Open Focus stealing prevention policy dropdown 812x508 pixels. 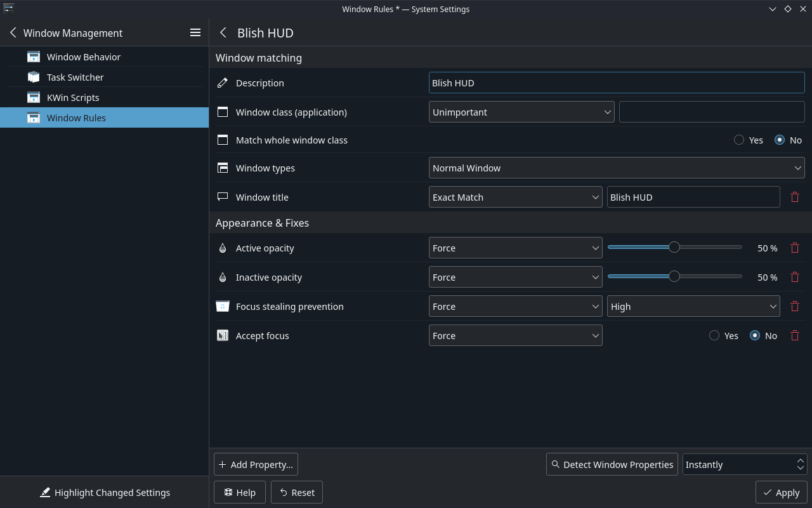[516, 306]
